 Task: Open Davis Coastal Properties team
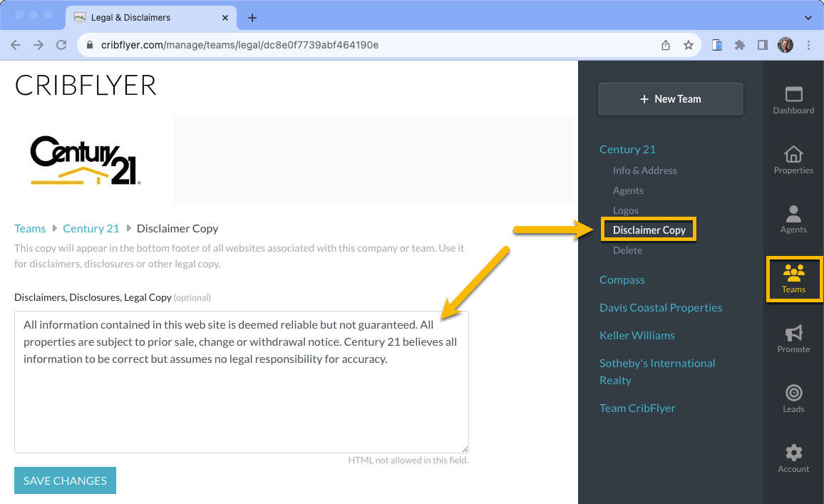pyautogui.click(x=661, y=307)
